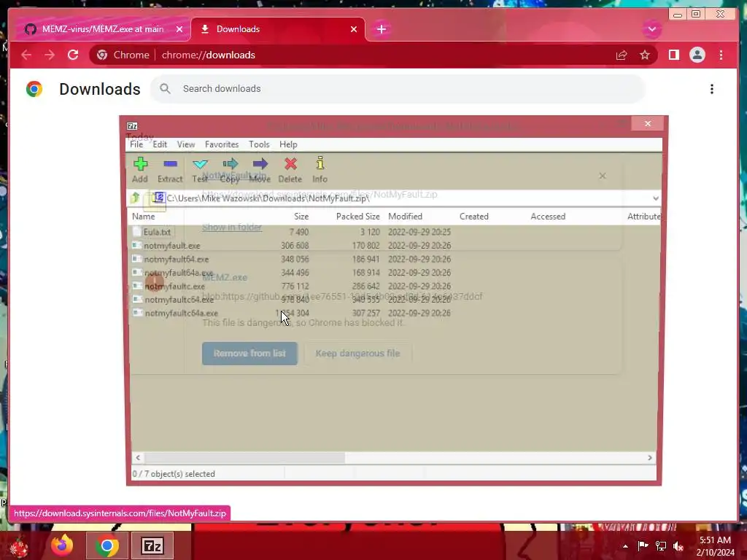Click Show in folder link
This screenshot has width=747, height=560.
point(232,227)
